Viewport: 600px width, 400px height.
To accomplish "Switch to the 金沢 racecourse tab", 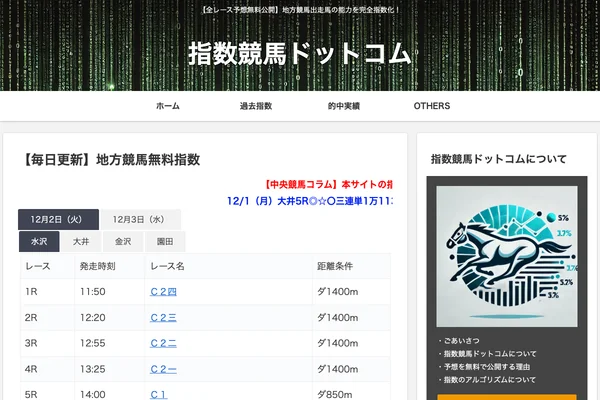I will pos(123,242).
